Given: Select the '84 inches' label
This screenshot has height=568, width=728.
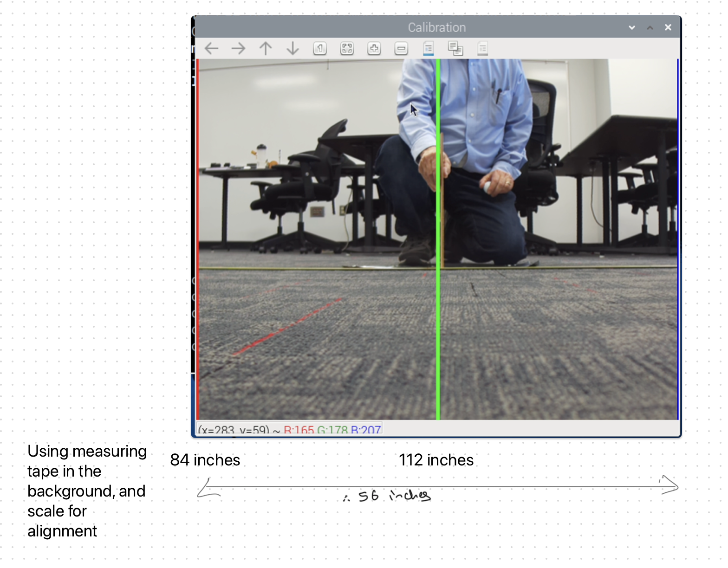Looking at the screenshot, I should [205, 460].
